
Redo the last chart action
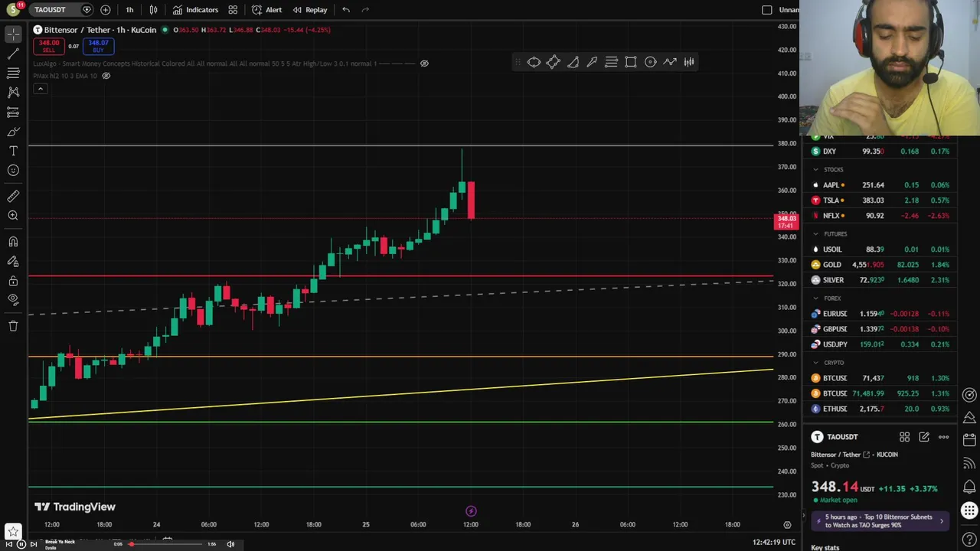pyautogui.click(x=365, y=10)
